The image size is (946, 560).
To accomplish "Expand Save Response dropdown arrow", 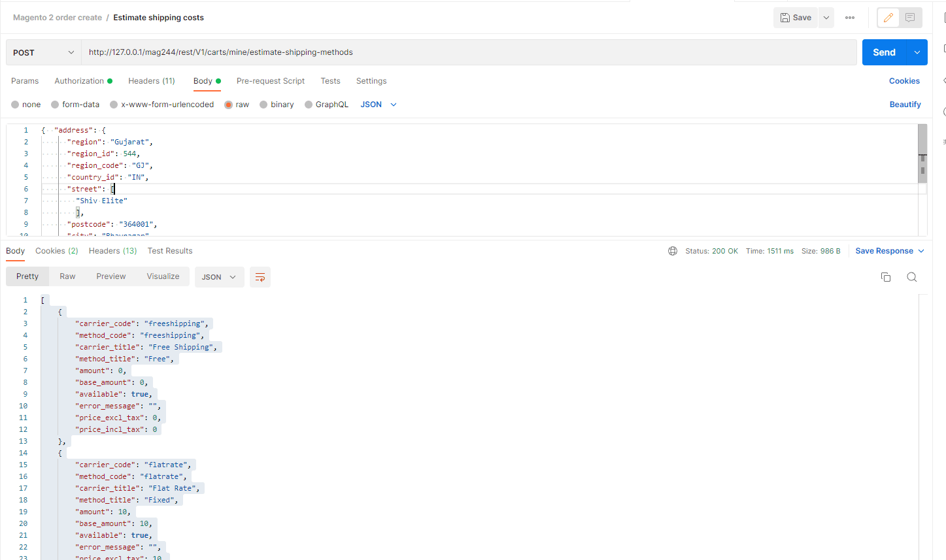I will point(921,251).
